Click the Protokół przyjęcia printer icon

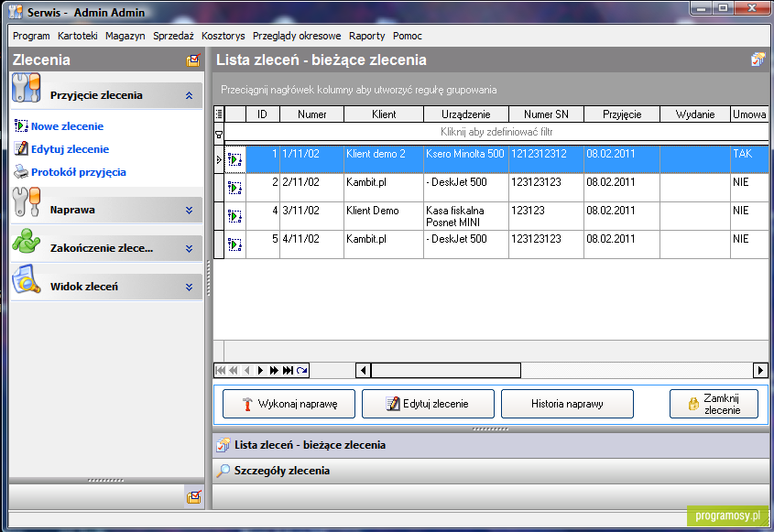point(21,172)
